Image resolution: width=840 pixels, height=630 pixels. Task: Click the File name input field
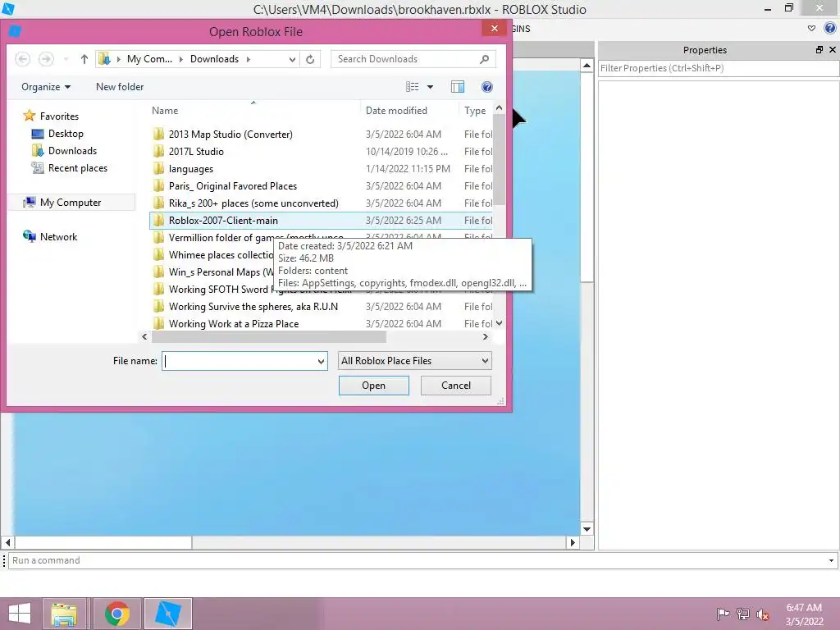click(239, 361)
